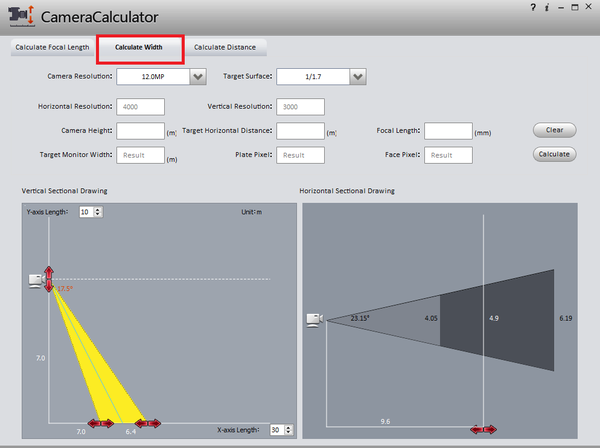Click the red camera height arrow handle
The width and height of the screenshot is (600, 448).
point(49,279)
